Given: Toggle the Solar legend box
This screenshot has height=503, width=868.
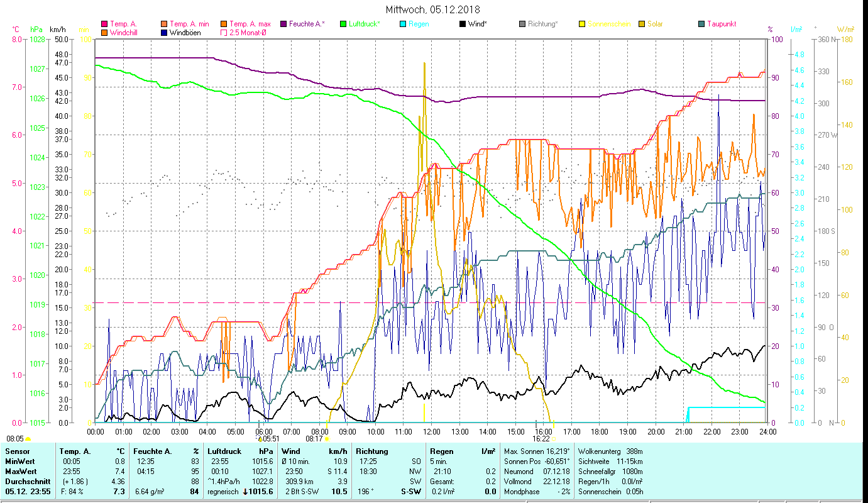Looking at the screenshot, I should tap(642, 24).
